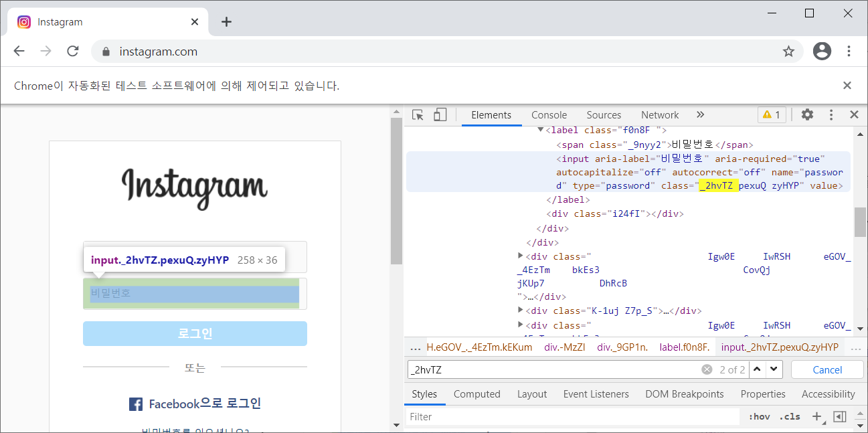Show more DevTools tabs chevron
Viewport: 868px width, 433px height.
[x=700, y=114]
